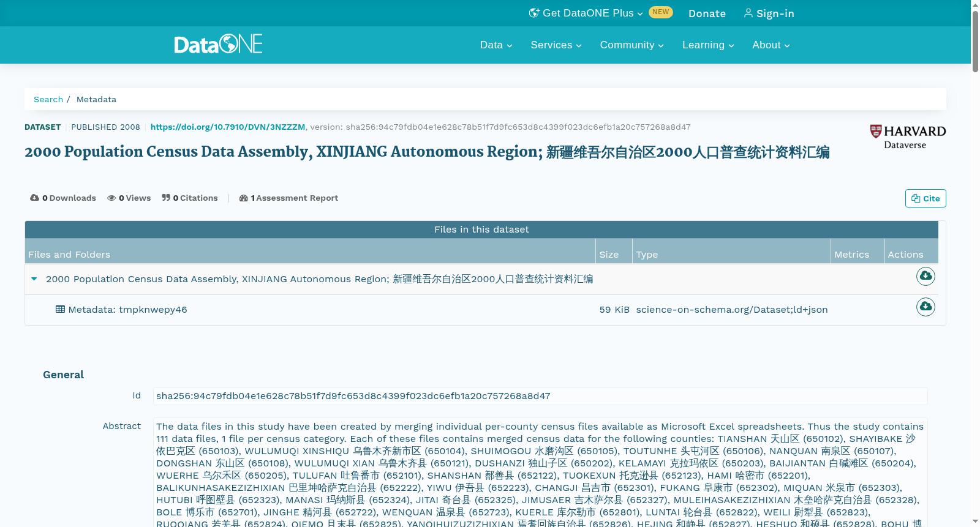Click the scrollbar down arrow

(975, 522)
